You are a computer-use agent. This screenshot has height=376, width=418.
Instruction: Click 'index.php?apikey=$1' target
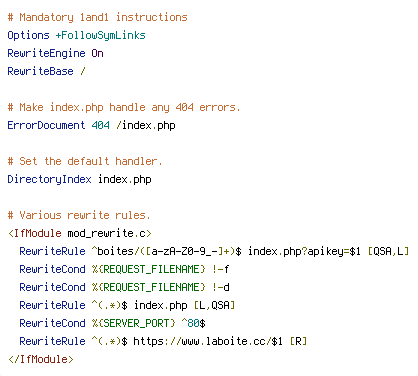point(304,251)
